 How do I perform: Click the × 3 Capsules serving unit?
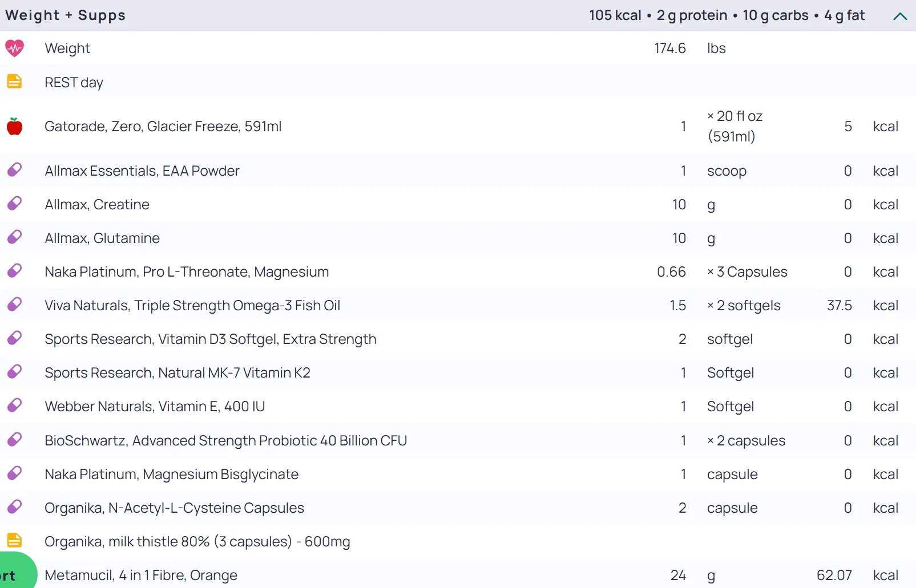(x=747, y=272)
